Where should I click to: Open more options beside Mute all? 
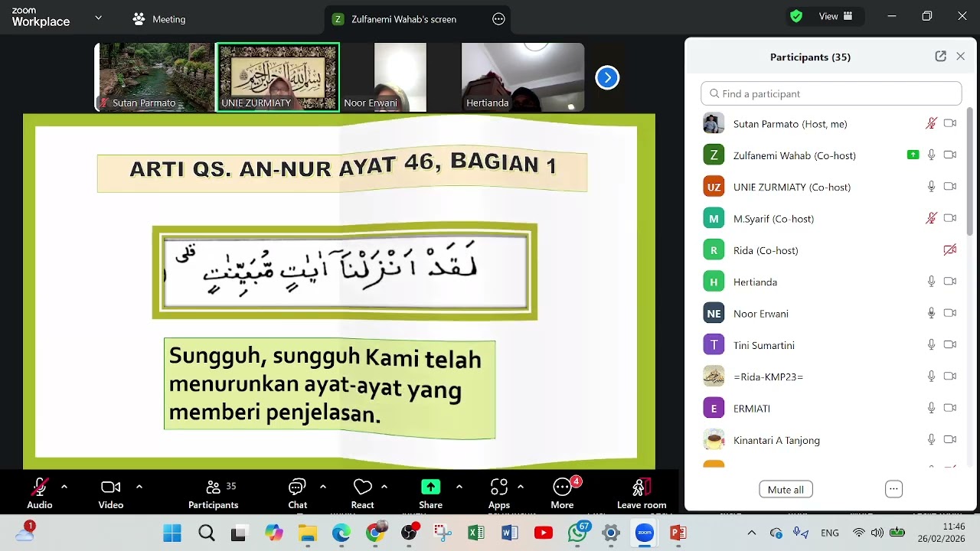(893, 489)
